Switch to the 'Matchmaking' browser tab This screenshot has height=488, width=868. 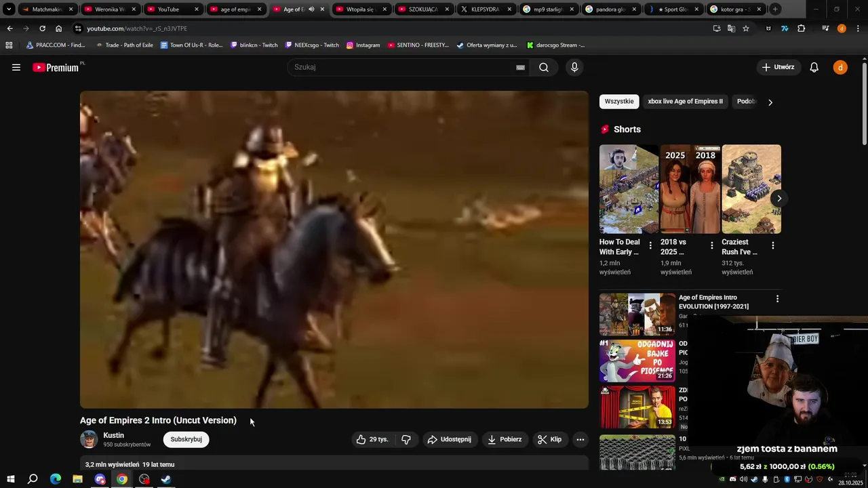click(46, 9)
